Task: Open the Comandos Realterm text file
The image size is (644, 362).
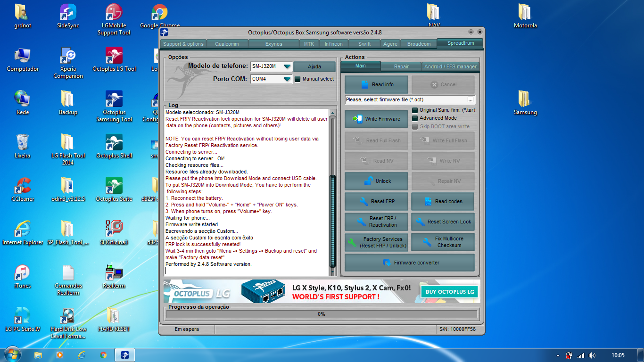Action: [x=68, y=280]
